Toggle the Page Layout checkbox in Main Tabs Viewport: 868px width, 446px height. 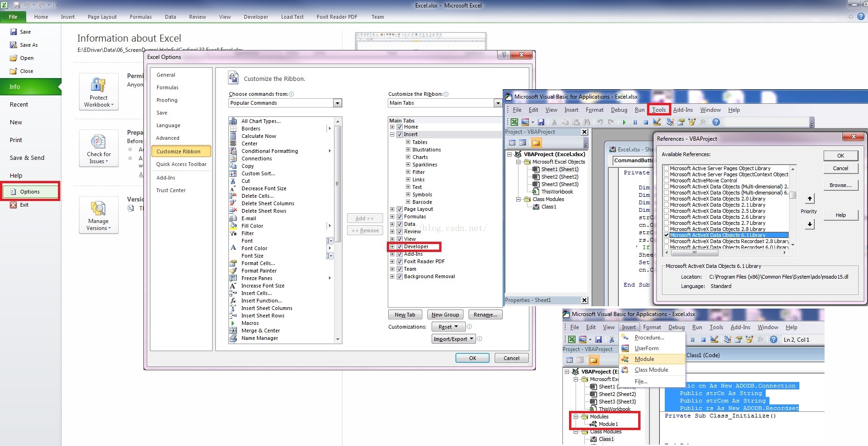coord(400,209)
